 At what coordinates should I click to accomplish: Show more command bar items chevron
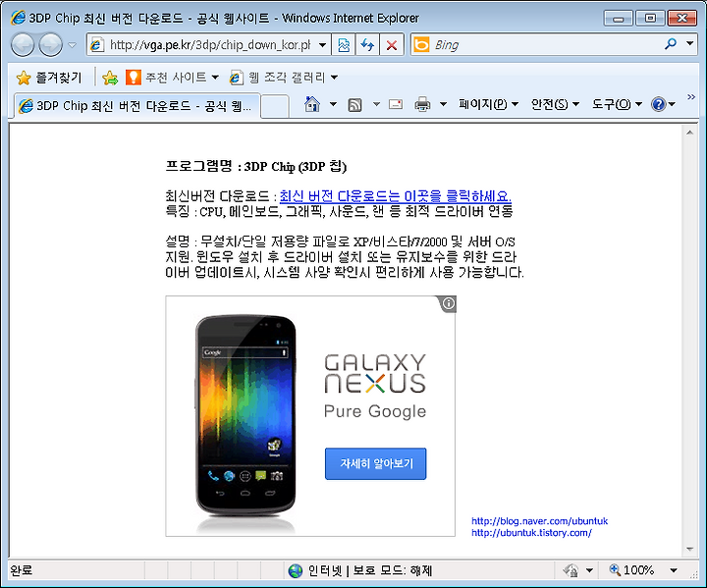691,97
